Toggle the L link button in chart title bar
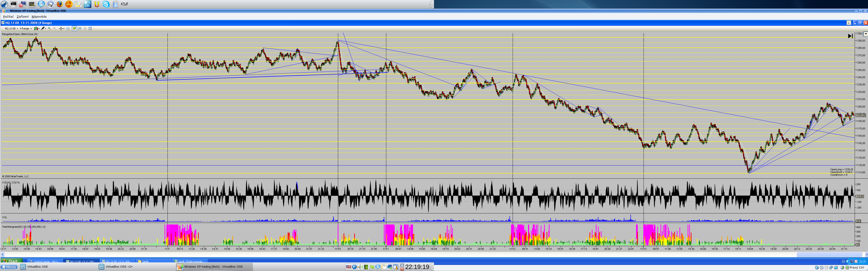The image size is (868, 271). coord(849,23)
